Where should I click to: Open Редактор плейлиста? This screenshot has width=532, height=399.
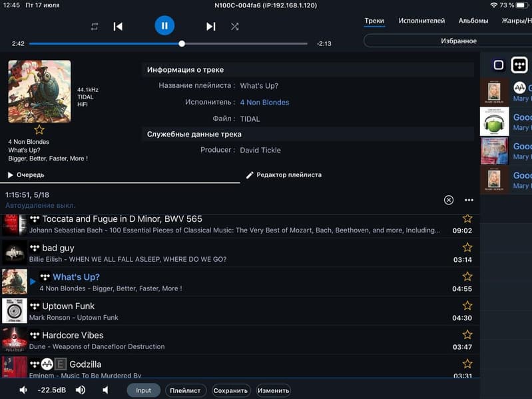click(x=284, y=175)
